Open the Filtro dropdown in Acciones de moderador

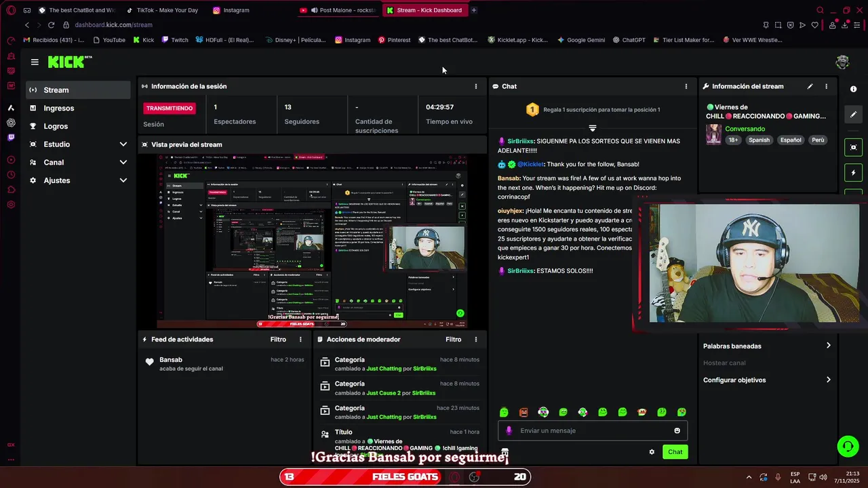(453, 340)
